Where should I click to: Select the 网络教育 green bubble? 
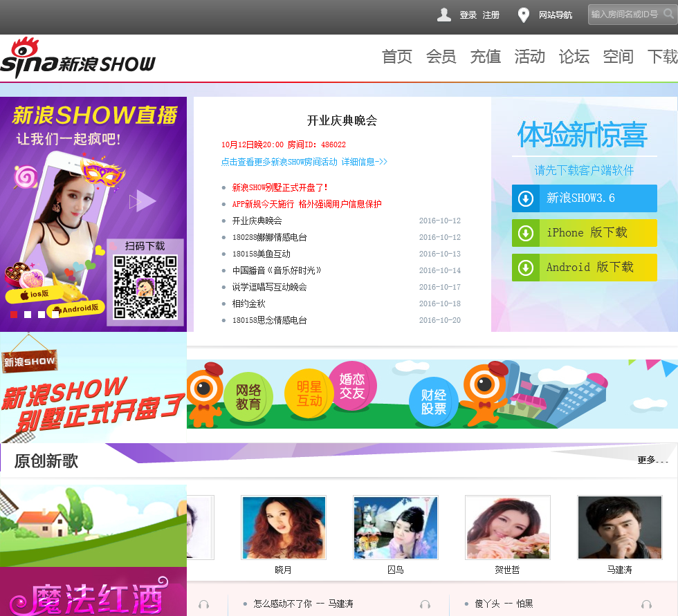point(248,397)
